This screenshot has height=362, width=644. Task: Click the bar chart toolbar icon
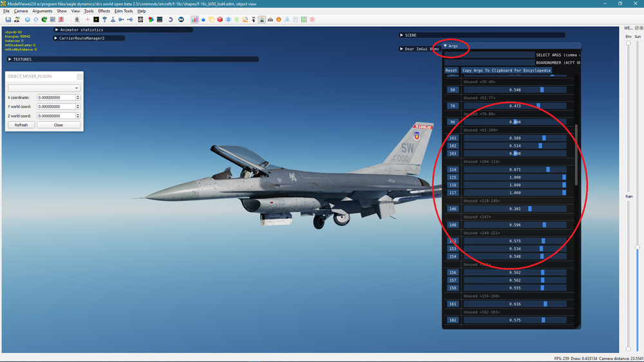coord(194,19)
